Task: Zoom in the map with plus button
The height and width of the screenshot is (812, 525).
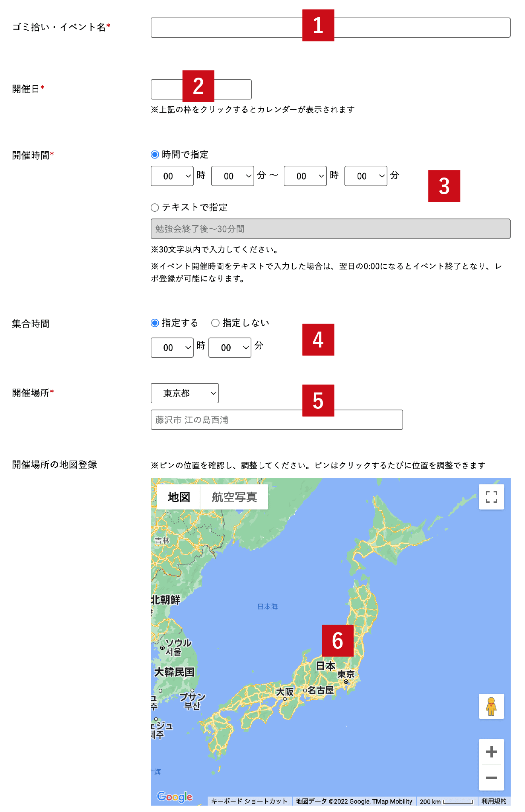Action: coord(491,752)
